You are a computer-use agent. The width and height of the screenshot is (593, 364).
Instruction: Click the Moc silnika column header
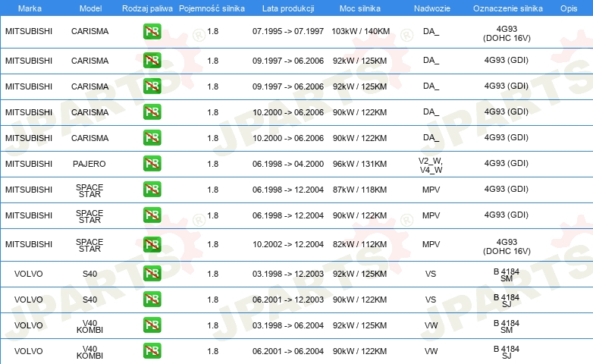tap(360, 8)
